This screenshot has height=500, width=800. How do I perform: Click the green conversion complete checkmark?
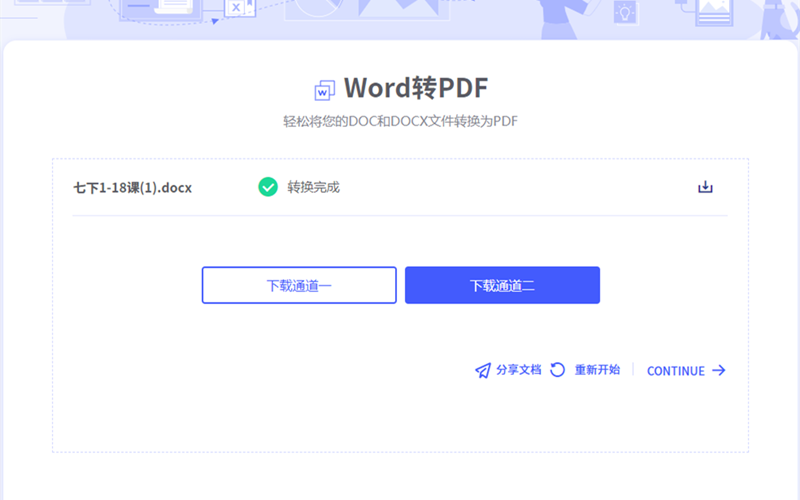(x=268, y=187)
